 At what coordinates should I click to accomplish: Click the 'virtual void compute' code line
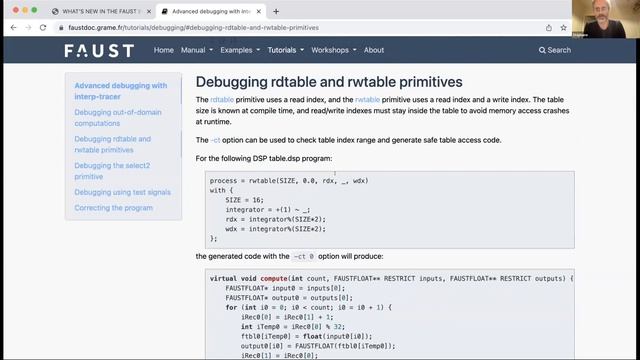(391, 279)
